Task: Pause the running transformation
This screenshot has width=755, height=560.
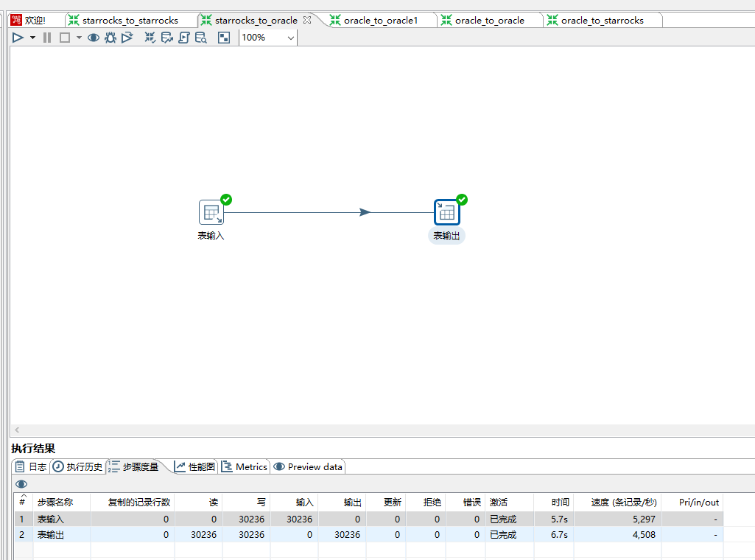Action: tap(47, 38)
